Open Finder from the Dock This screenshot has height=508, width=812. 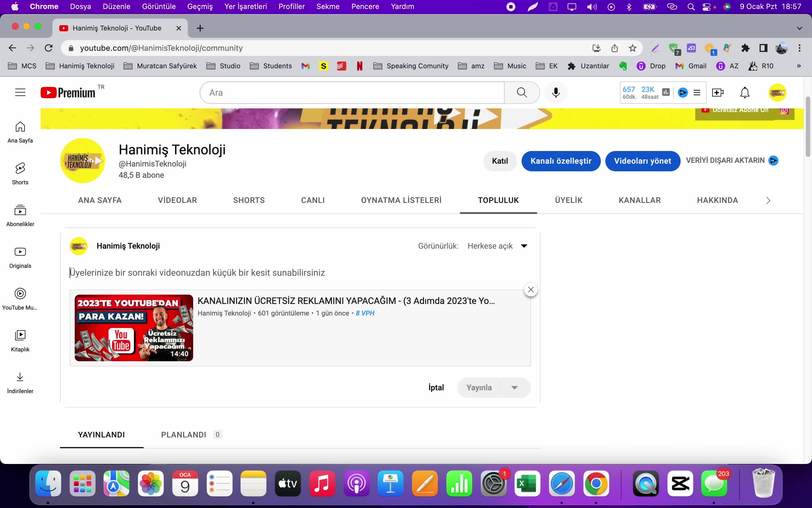coord(48,484)
